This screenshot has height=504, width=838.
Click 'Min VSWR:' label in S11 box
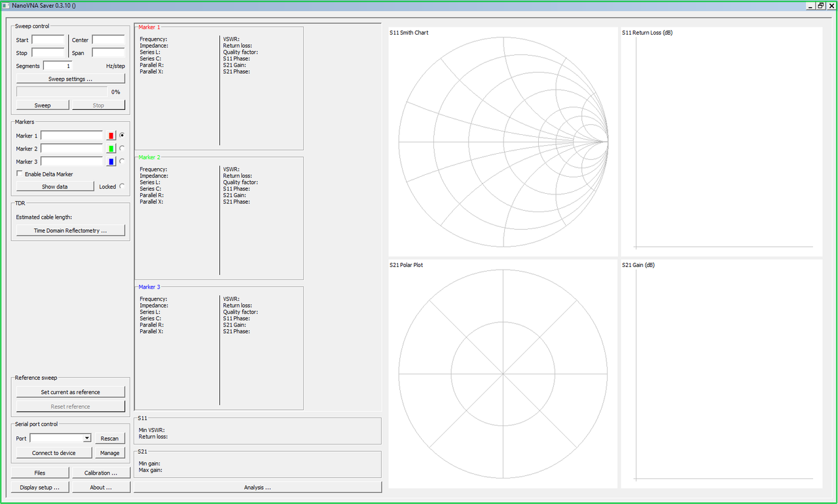click(152, 430)
